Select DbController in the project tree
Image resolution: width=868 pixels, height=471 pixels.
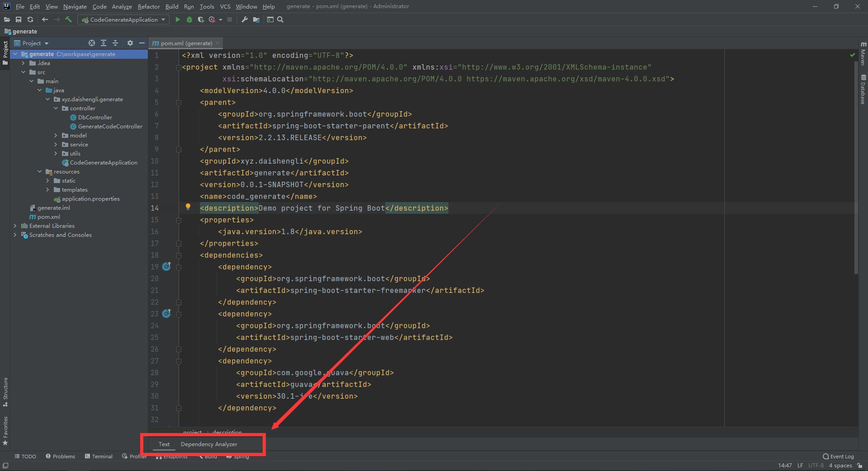tap(95, 117)
